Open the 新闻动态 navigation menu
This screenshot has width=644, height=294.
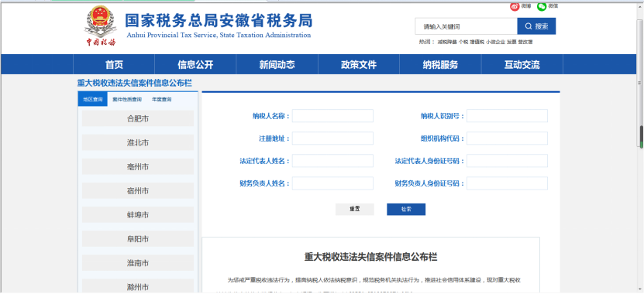277,64
